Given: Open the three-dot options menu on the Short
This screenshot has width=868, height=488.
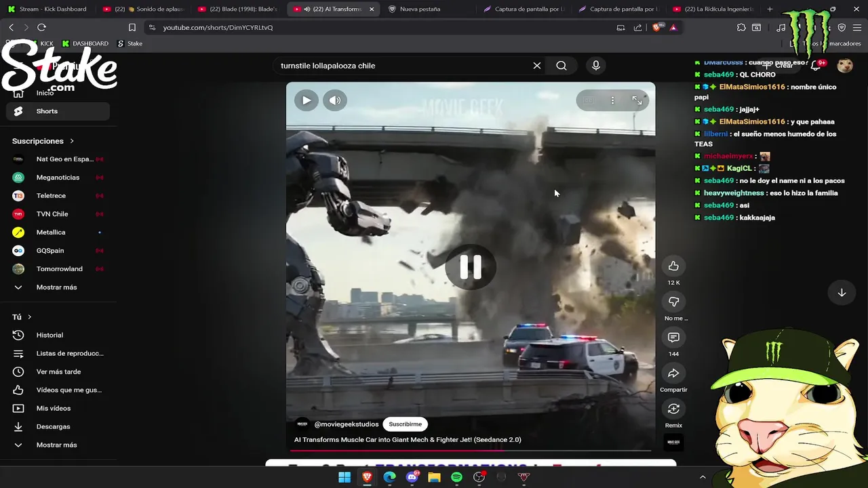Looking at the screenshot, I should 612,100.
